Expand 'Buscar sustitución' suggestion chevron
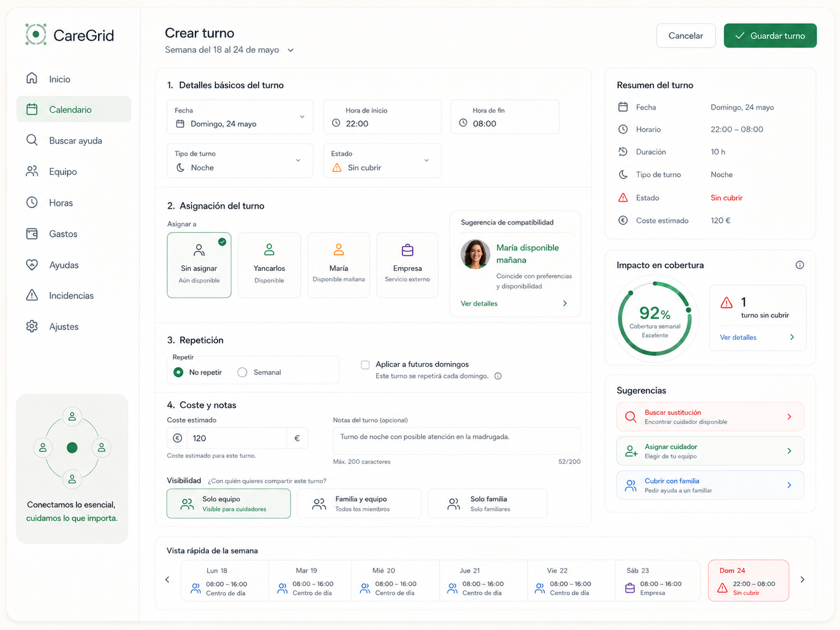The image size is (840, 630). (790, 417)
